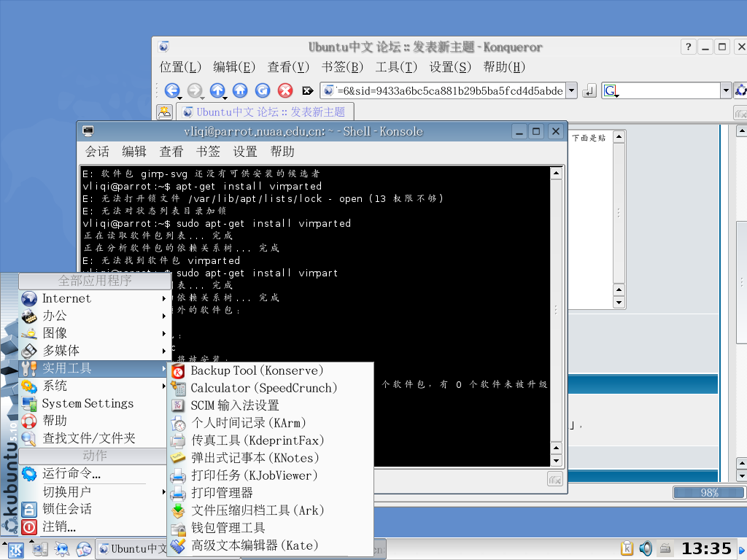747x560 pixels.
Task: Click the Go button next to the URL field
Action: point(589,90)
